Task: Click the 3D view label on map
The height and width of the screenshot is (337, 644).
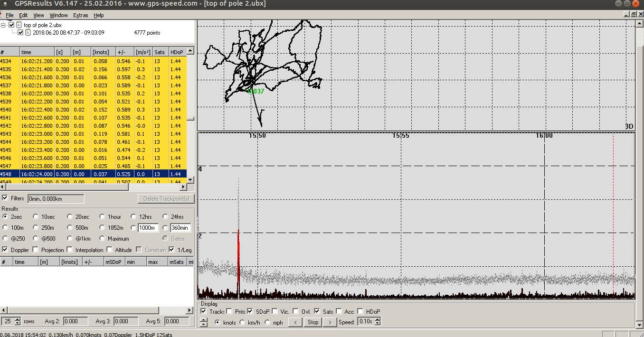Action: coord(629,126)
